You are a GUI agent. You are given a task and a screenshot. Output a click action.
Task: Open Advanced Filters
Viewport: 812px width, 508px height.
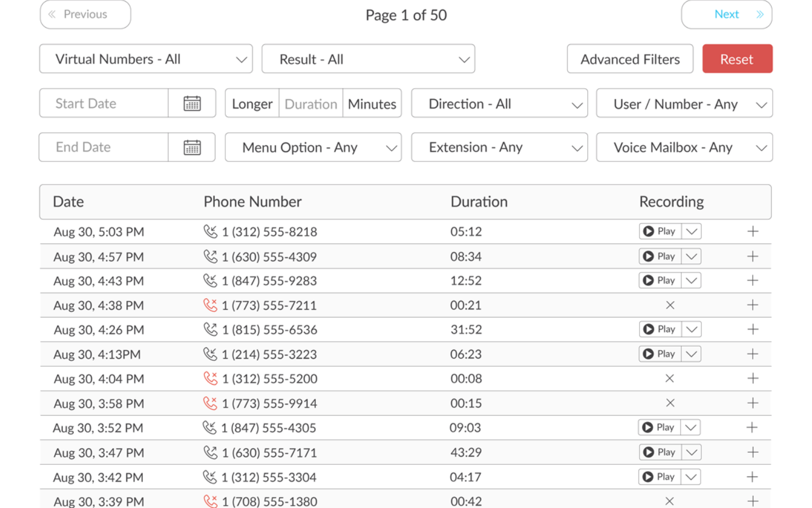point(630,59)
